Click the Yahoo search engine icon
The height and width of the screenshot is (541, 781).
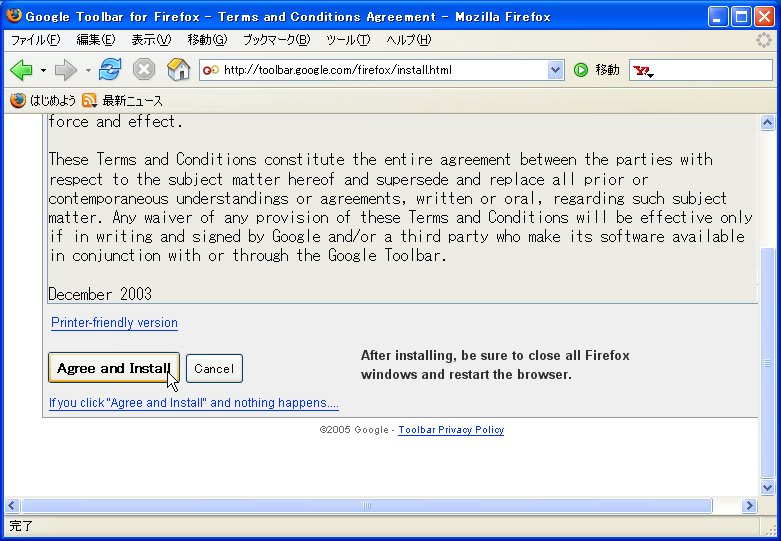tap(643, 71)
